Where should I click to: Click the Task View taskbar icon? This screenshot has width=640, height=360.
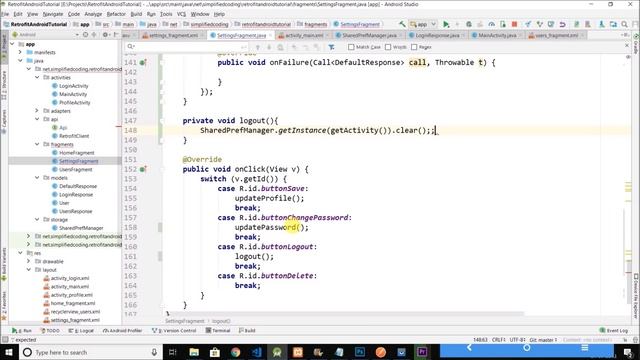(x=173, y=352)
